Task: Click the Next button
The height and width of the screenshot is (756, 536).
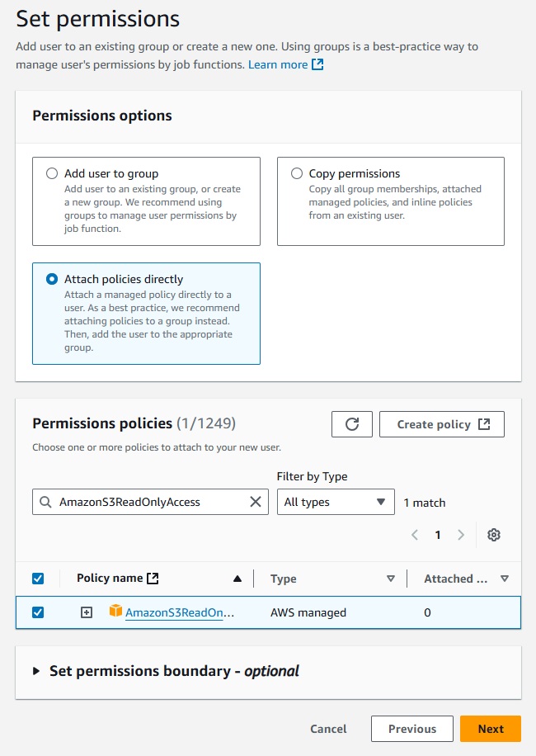Action: click(x=491, y=729)
